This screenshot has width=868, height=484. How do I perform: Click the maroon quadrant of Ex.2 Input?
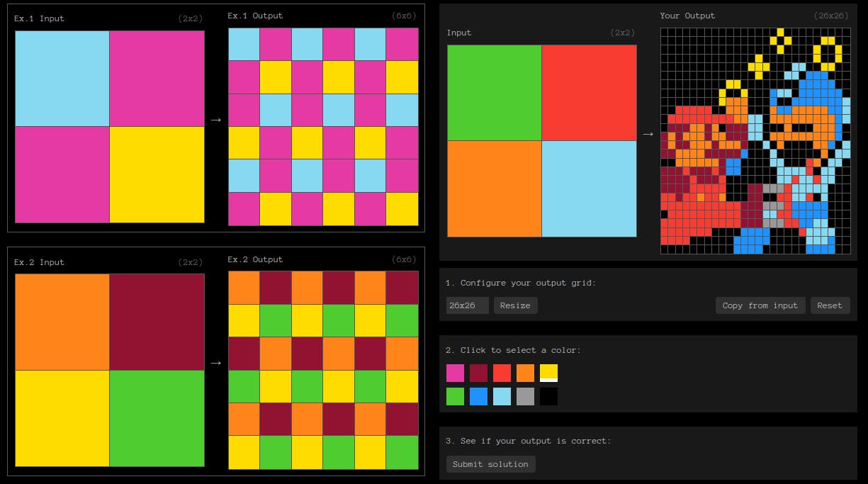click(x=157, y=322)
